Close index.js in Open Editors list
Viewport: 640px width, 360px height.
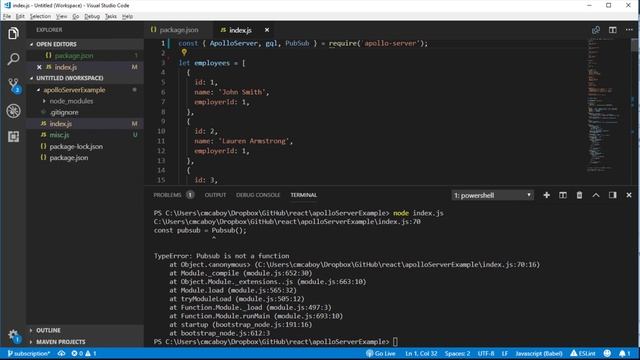point(39,67)
